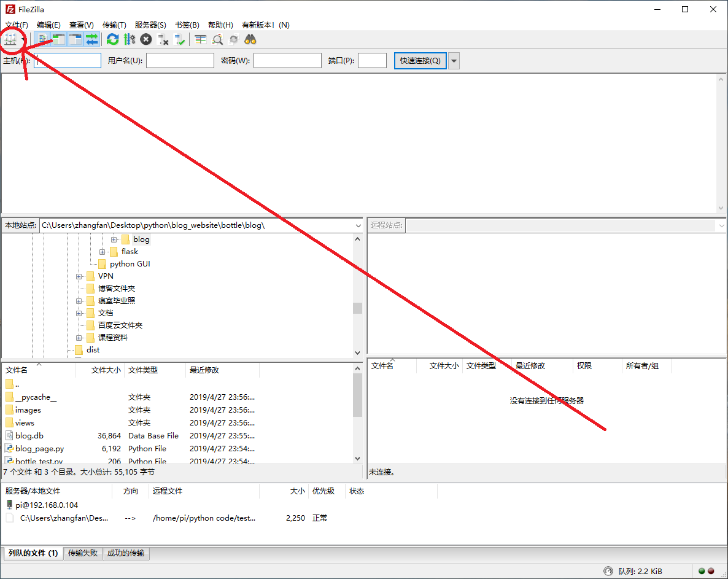Toggle message log display
Image resolution: width=728 pixels, height=579 pixels.
tap(43, 40)
